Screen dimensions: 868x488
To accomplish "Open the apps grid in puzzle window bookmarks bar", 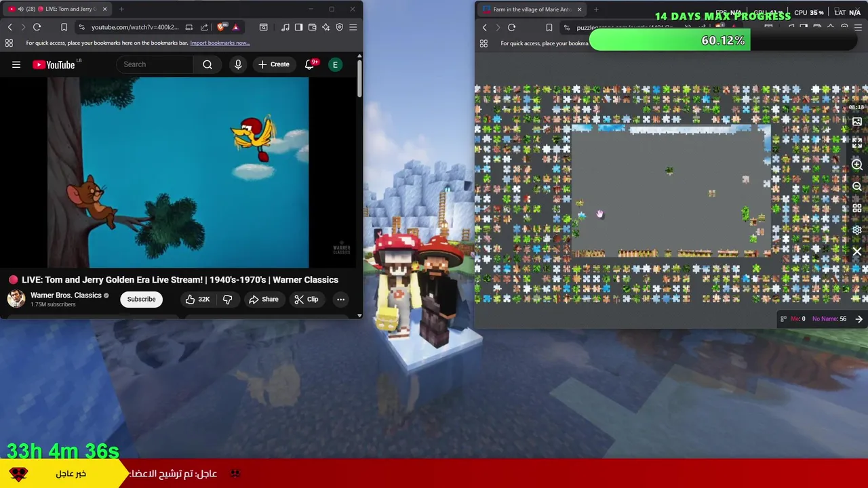I will click(484, 43).
